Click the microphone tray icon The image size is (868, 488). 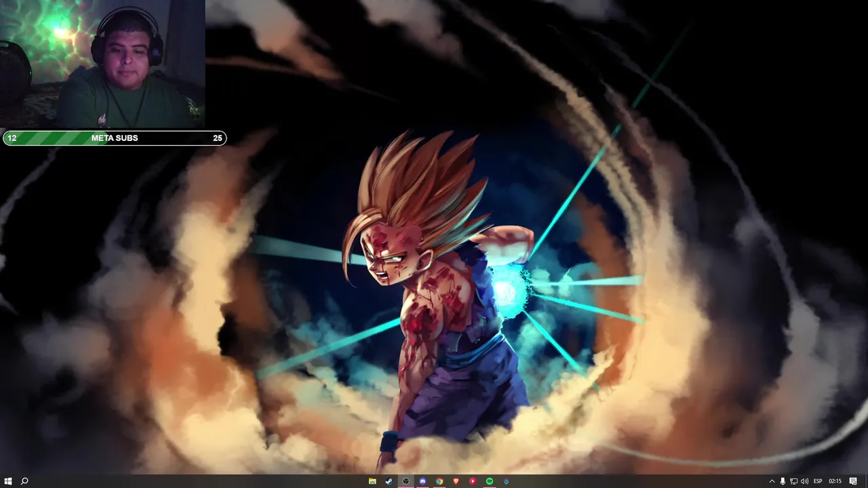coord(783,481)
